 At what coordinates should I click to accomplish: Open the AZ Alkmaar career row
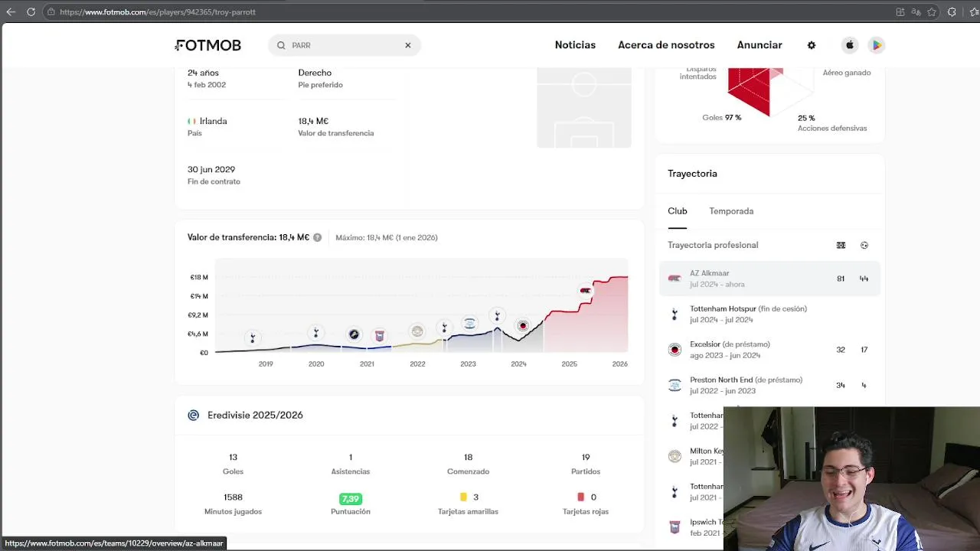tap(769, 279)
